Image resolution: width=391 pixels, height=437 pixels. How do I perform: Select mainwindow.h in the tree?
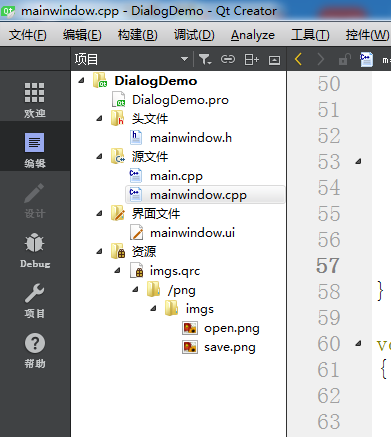[191, 138]
